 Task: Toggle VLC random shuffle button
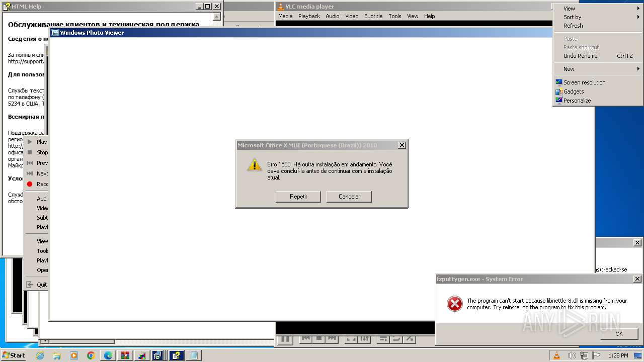(x=410, y=339)
